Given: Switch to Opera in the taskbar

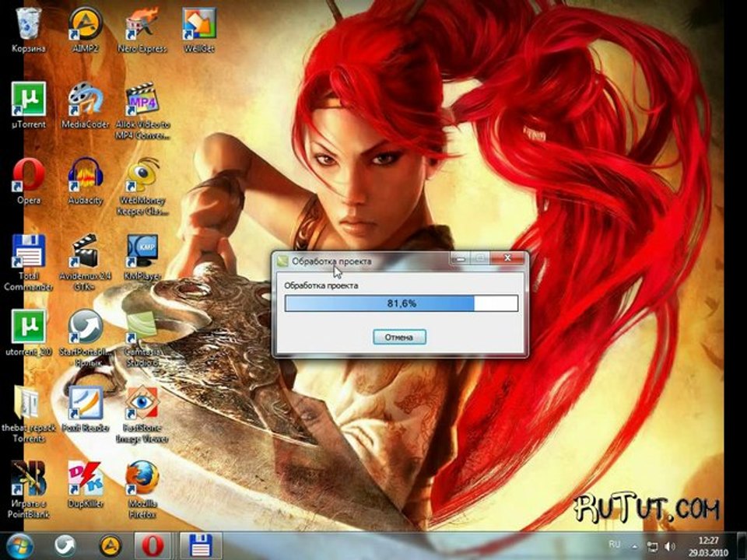Looking at the screenshot, I should click(x=153, y=546).
